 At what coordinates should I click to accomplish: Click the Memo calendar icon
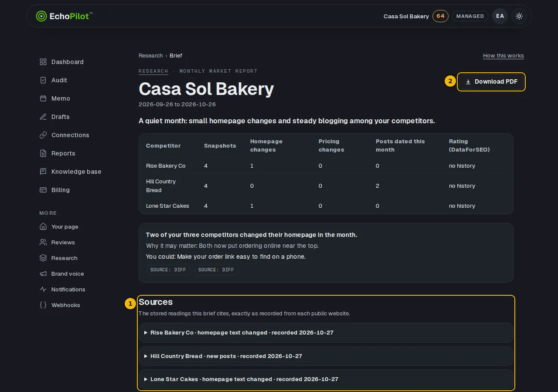(x=43, y=98)
